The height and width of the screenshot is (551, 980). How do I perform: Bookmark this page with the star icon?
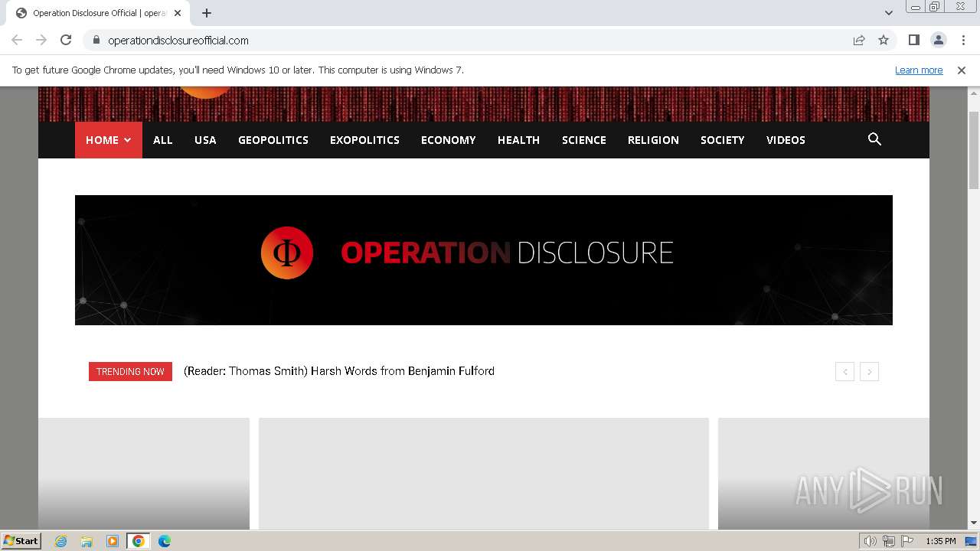click(884, 40)
